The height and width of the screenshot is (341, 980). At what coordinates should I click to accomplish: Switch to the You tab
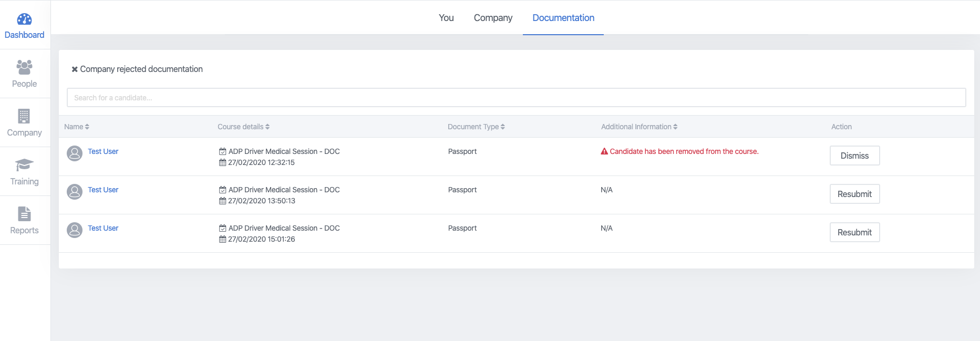tap(446, 18)
